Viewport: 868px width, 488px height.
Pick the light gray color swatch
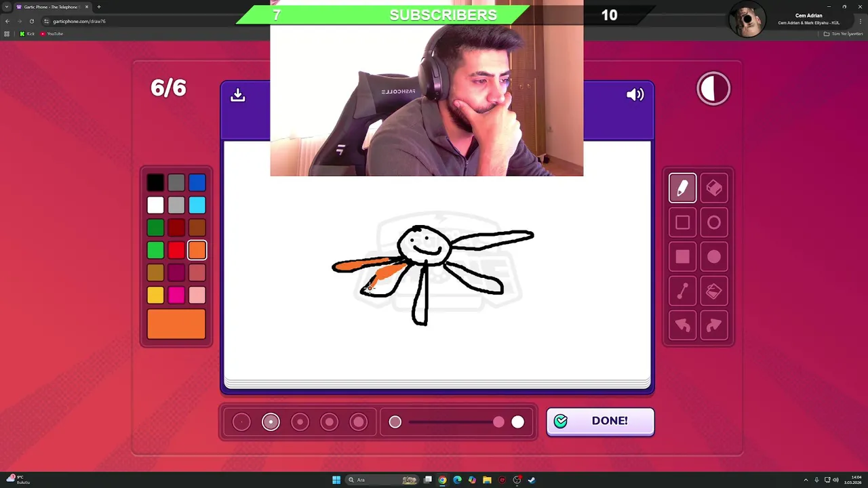click(176, 205)
